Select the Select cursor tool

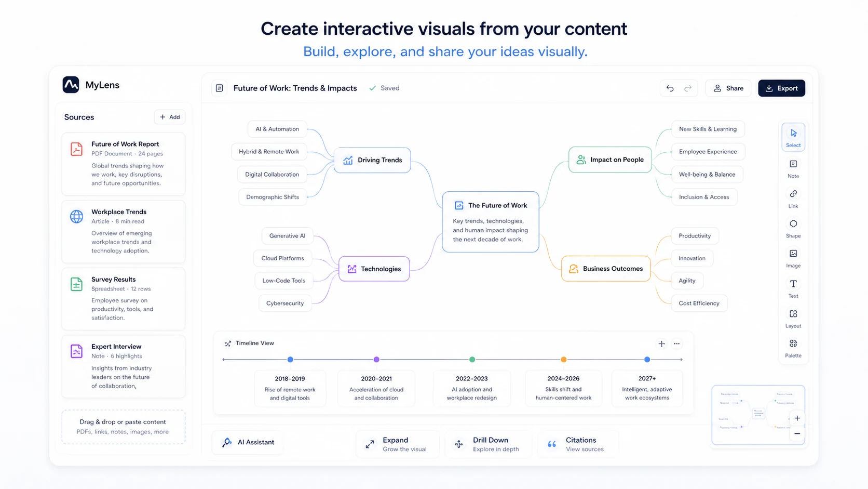point(793,137)
